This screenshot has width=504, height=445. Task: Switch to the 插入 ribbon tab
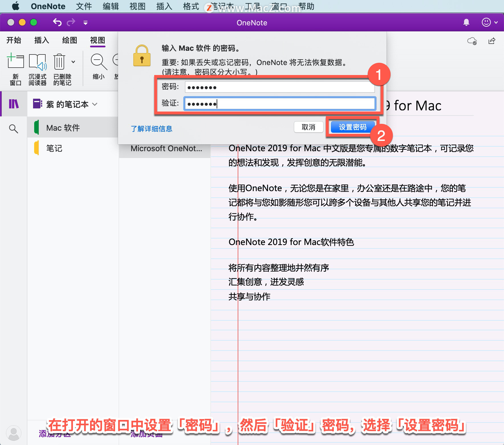42,40
